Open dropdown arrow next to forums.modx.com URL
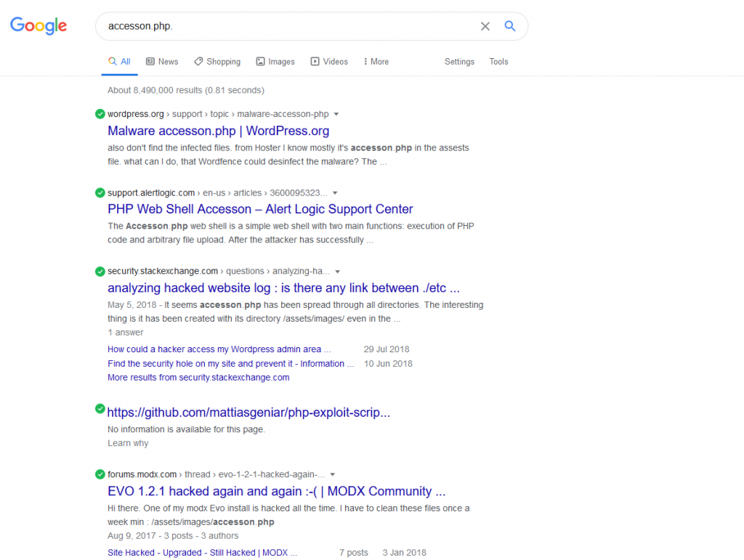744x560 pixels. click(333, 474)
